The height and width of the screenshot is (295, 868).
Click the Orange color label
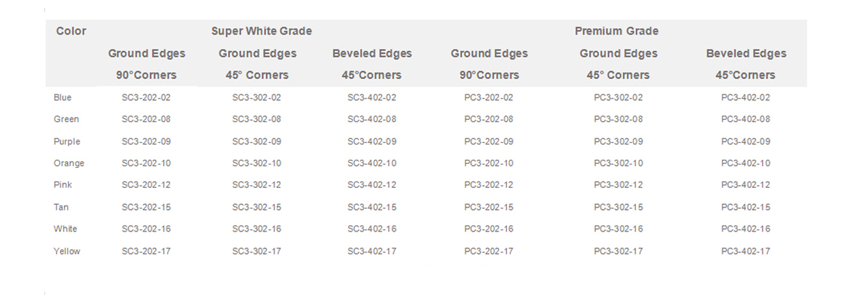click(69, 163)
